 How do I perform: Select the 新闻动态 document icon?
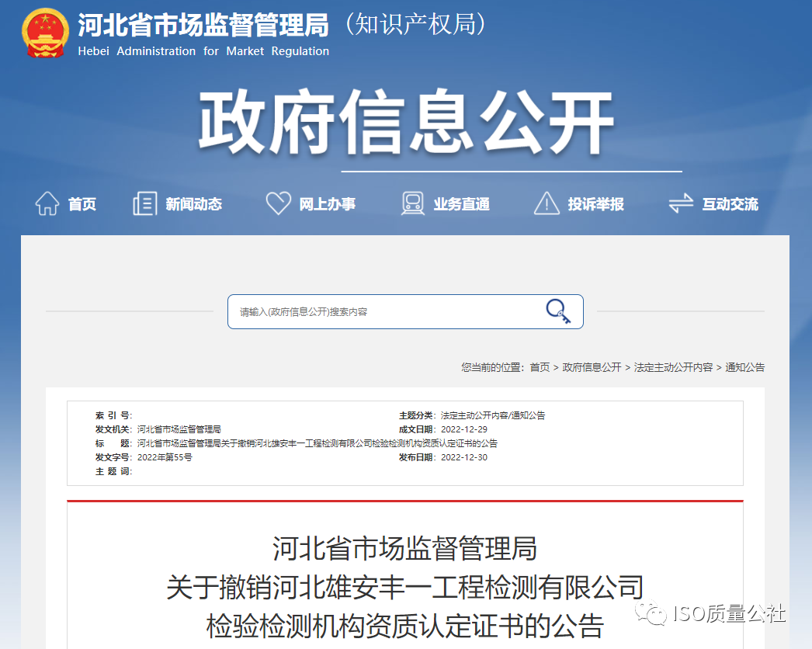click(144, 203)
